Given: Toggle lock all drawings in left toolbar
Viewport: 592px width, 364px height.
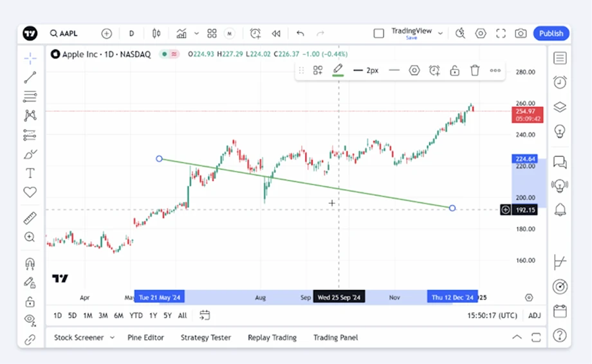Looking at the screenshot, I should (x=30, y=302).
